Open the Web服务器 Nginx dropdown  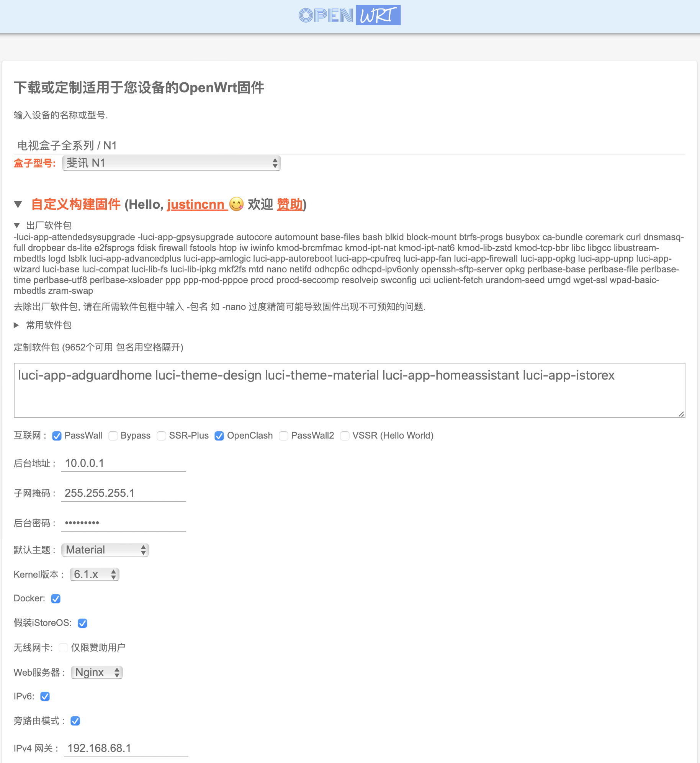coord(97,673)
